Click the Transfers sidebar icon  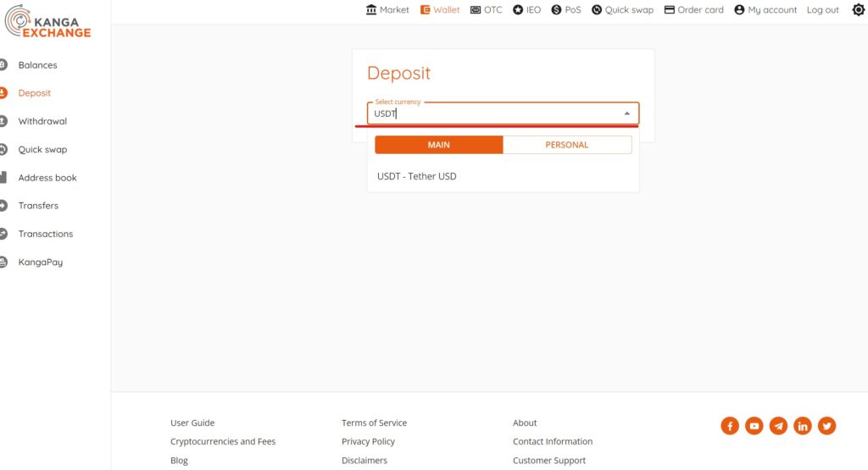pyautogui.click(x=3, y=206)
